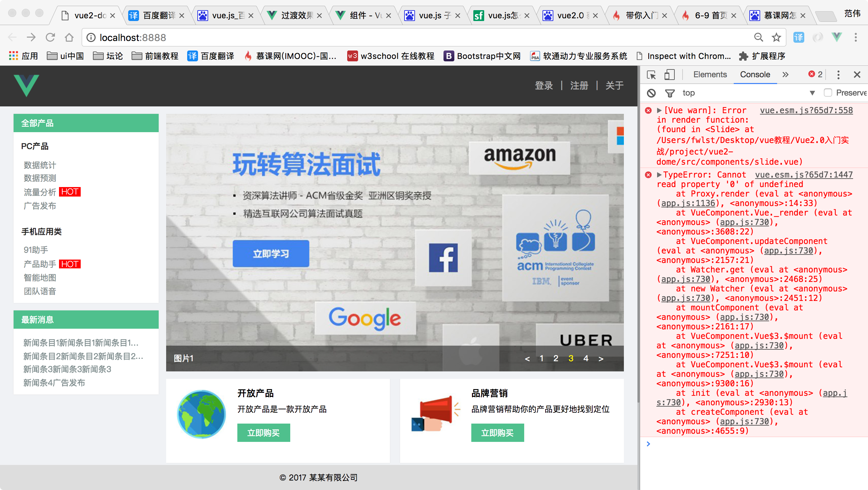Clear the console with the ban icon
868x490 pixels.
(651, 93)
